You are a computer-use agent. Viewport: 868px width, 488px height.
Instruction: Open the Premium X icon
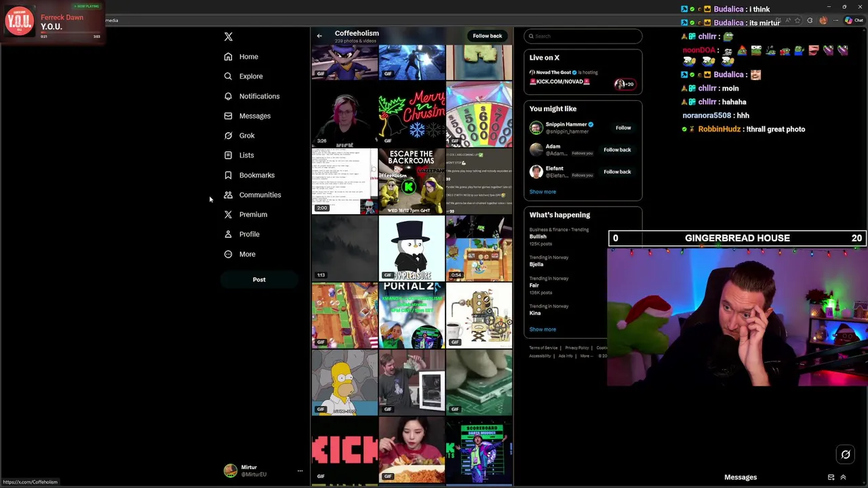click(x=228, y=214)
